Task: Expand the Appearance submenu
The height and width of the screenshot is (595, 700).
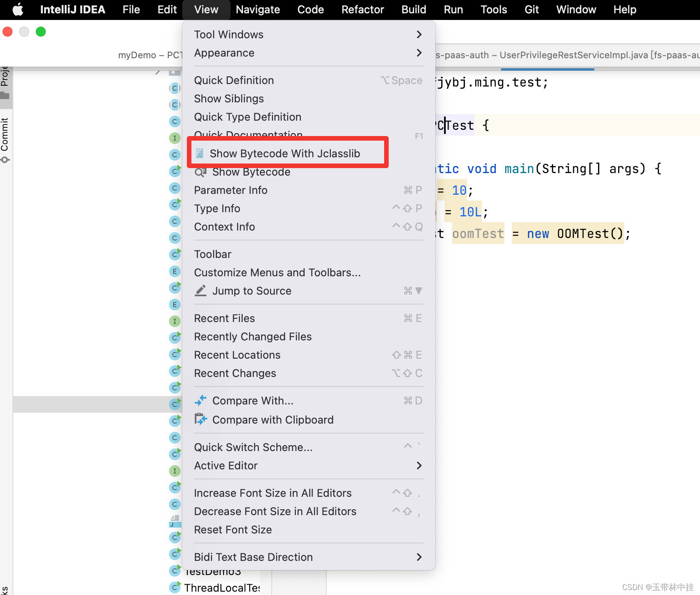Action: pyautogui.click(x=308, y=53)
